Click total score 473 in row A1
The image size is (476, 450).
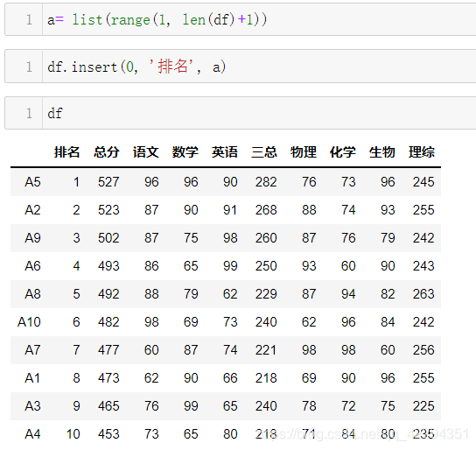[108, 378]
